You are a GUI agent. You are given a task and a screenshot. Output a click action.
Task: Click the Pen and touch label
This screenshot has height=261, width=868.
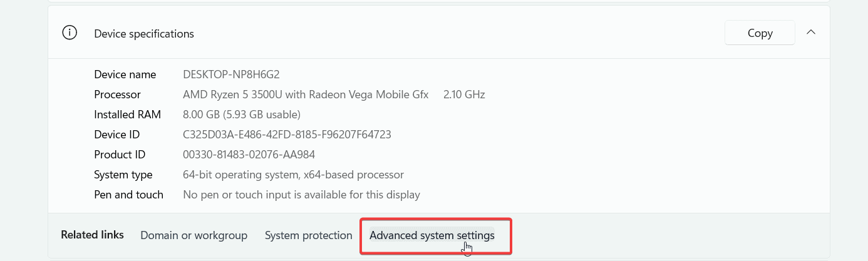[128, 195]
